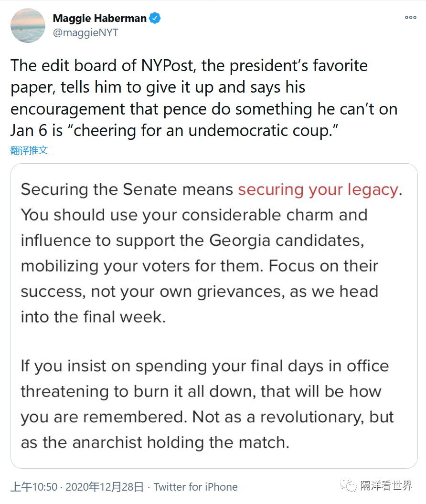Open Maggie Haberman's profile avatar

tap(28, 25)
